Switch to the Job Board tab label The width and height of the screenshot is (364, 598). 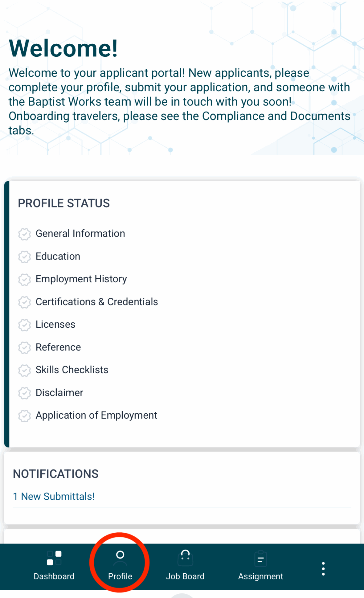[185, 576]
